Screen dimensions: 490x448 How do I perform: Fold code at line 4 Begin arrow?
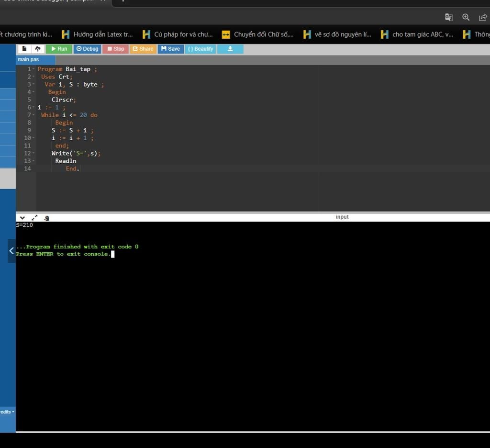point(33,92)
